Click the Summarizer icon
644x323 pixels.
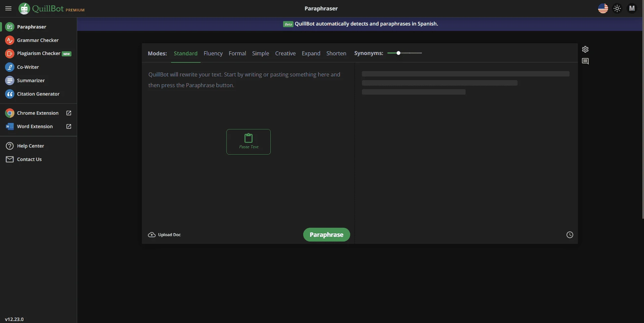pos(10,80)
